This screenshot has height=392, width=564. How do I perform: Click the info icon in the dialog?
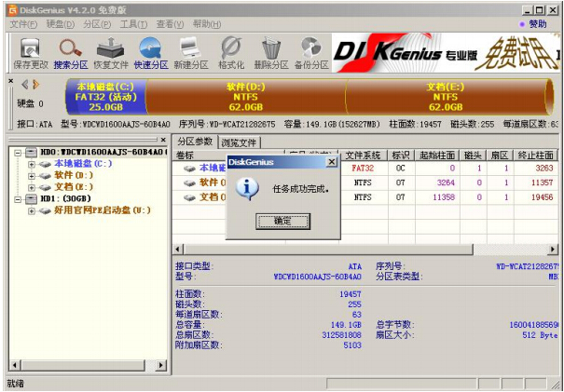[247, 188]
